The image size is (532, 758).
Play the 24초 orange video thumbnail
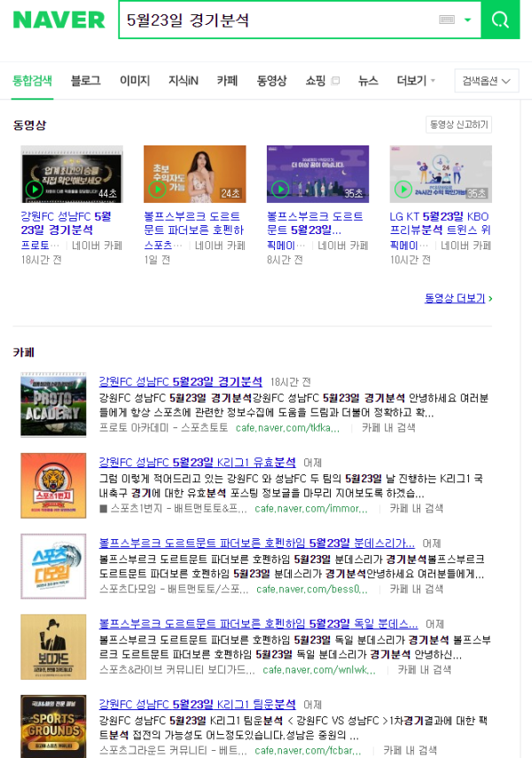tap(194, 174)
